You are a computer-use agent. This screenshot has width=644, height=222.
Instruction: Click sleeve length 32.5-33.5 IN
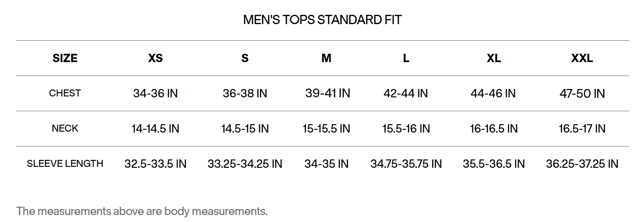pos(155,164)
